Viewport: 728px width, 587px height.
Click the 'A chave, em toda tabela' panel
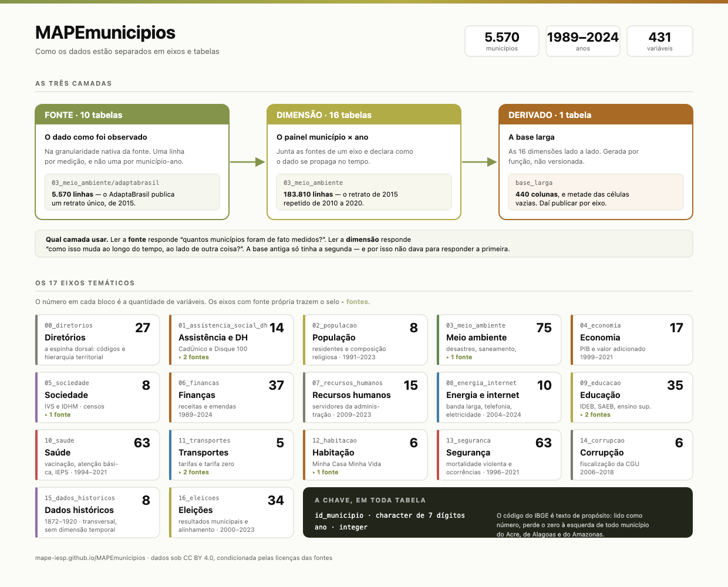click(x=498, y=512)
